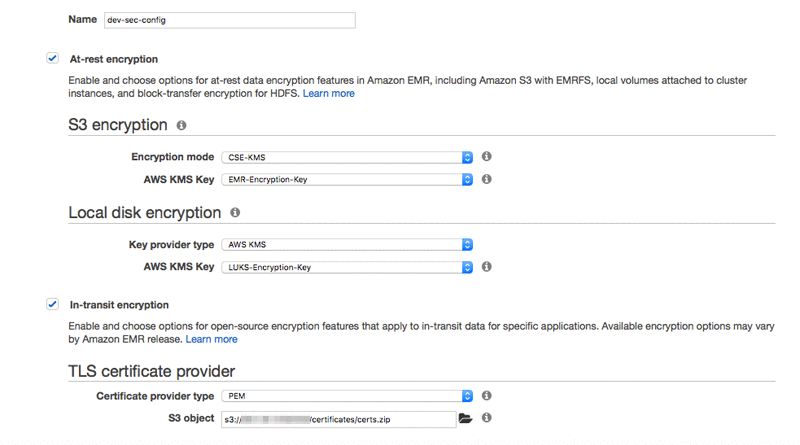This screenshot has height=445, width=800.
Task: Click info icon at end of S3 object row
Action: pyautogui.click(x=486, y=418)
